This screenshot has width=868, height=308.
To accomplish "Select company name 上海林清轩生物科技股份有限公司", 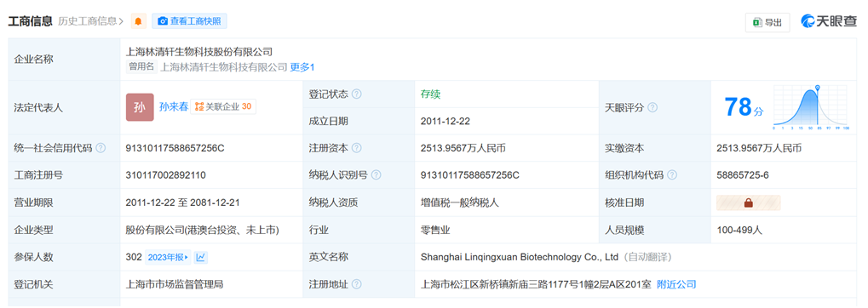I will (x=199, y=52).
